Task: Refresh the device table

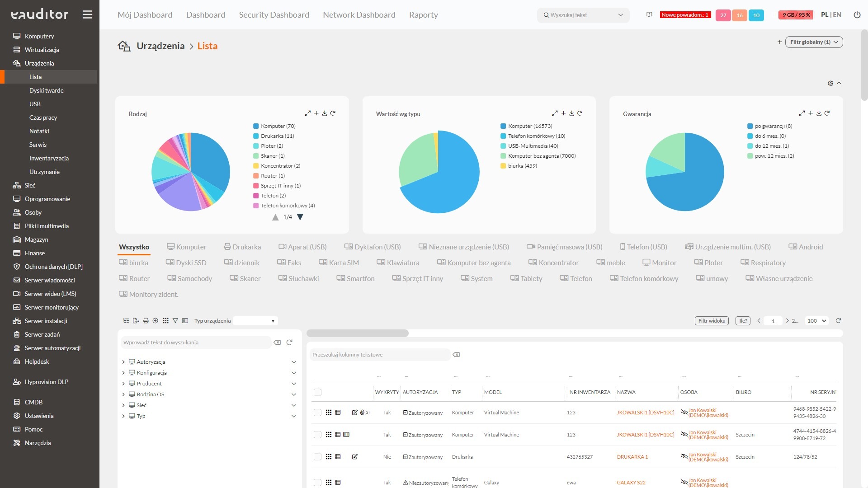Action: click(x=838, y=321)
